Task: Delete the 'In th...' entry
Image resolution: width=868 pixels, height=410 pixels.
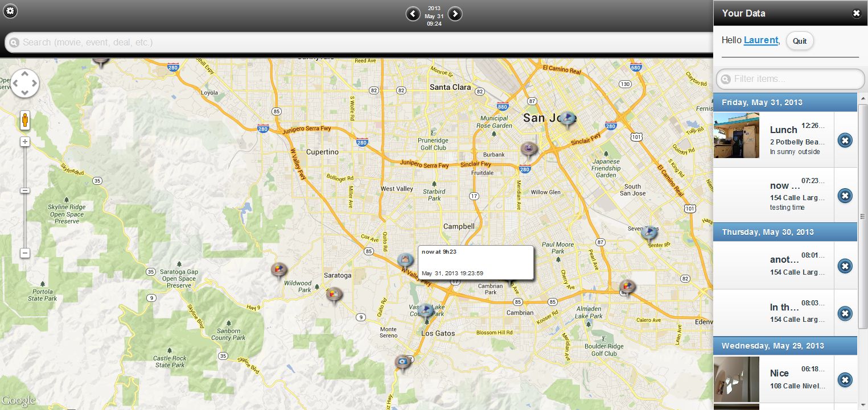Action: 845,313
